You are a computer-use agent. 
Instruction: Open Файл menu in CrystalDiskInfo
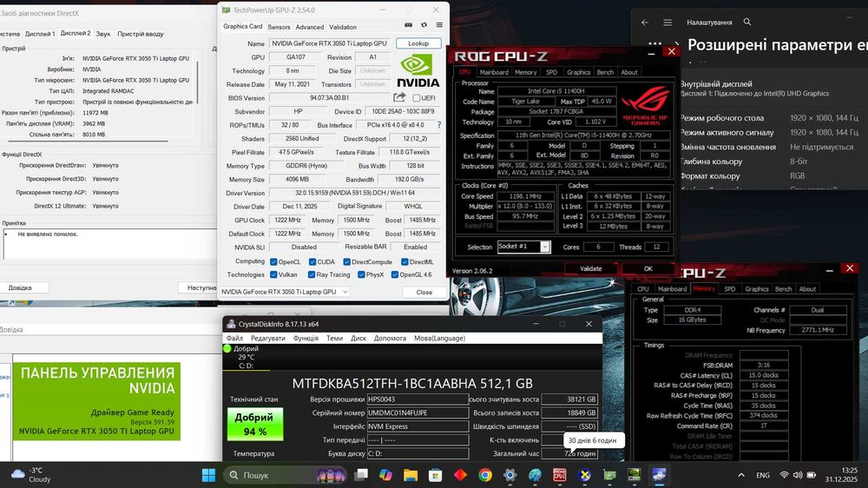pos(234,339)
